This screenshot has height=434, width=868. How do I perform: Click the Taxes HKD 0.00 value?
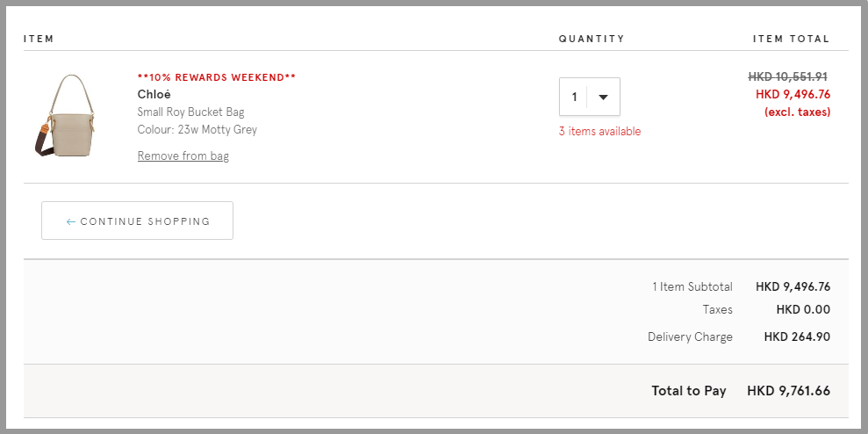click(803, 310)
